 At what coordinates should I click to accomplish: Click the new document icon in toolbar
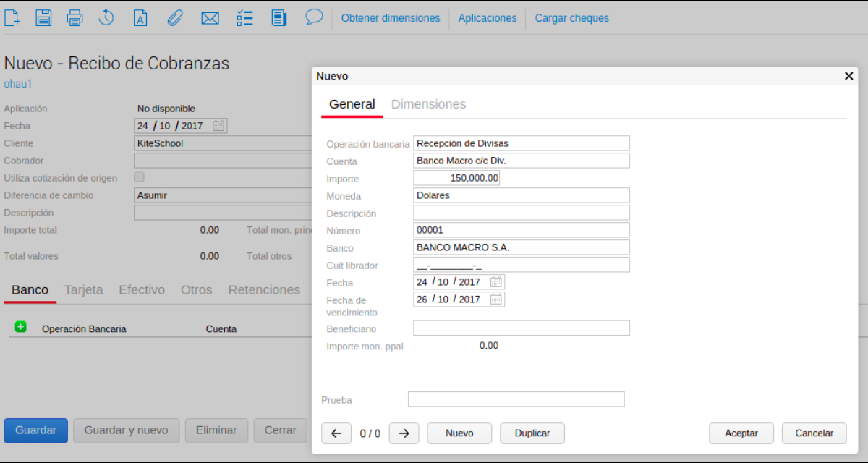tap(12, 17)
